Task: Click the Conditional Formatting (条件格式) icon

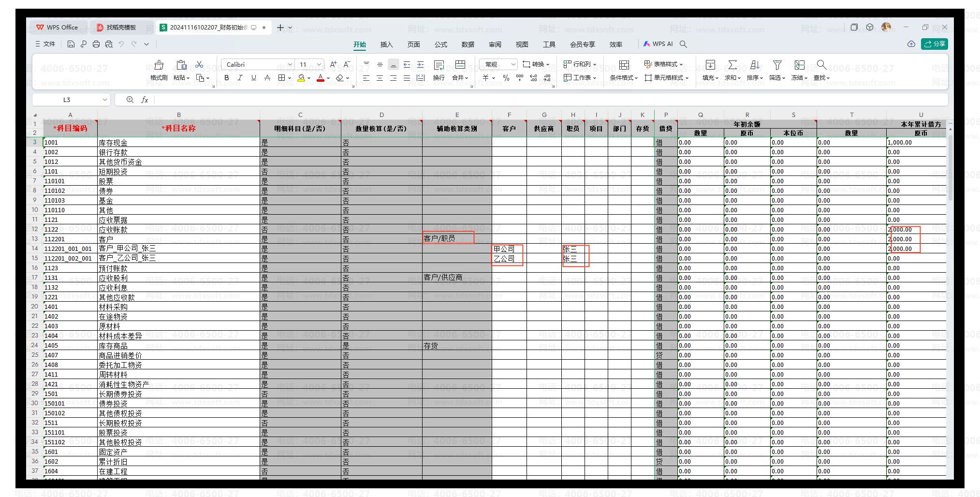Action: [x=624, y=65]
